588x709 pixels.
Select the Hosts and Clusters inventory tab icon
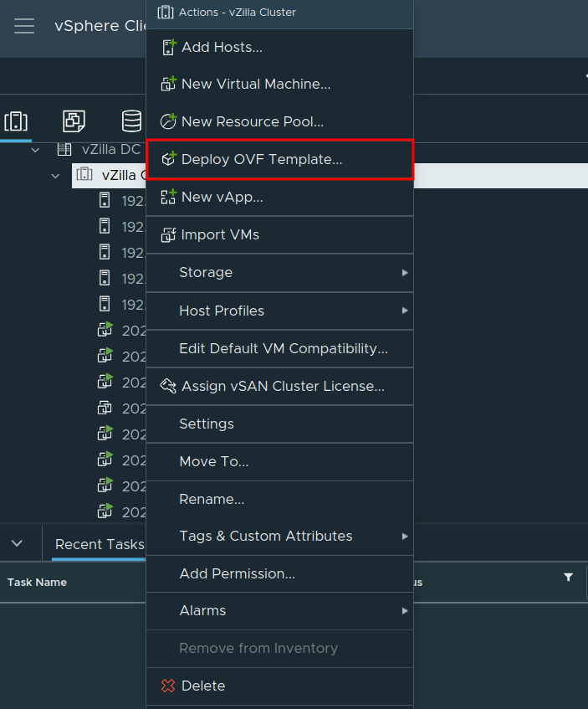(16, 121)
